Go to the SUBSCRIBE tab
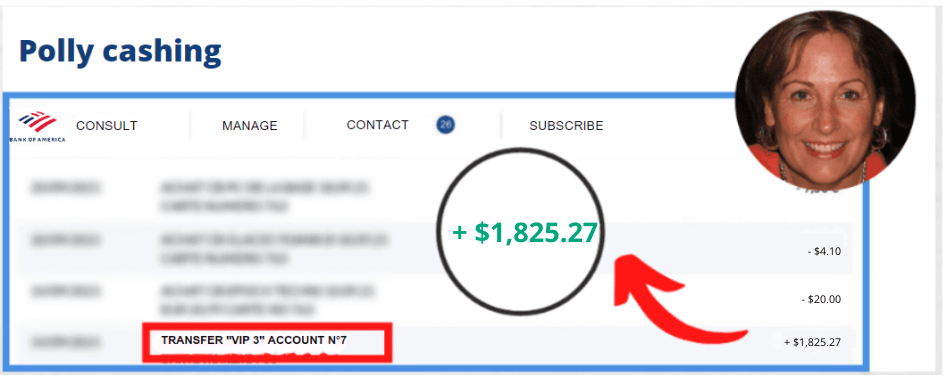 point(566,126)
